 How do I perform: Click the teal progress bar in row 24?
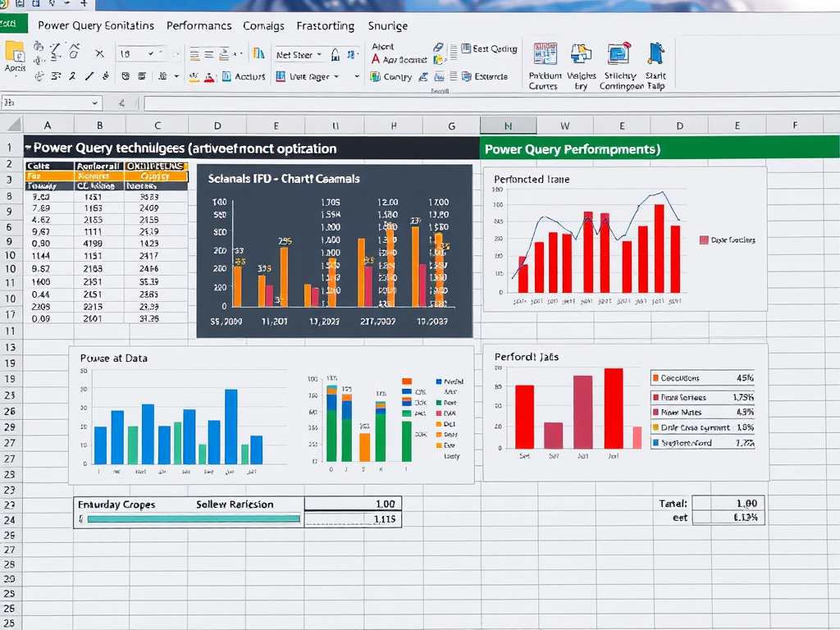[x=193, y=518]
